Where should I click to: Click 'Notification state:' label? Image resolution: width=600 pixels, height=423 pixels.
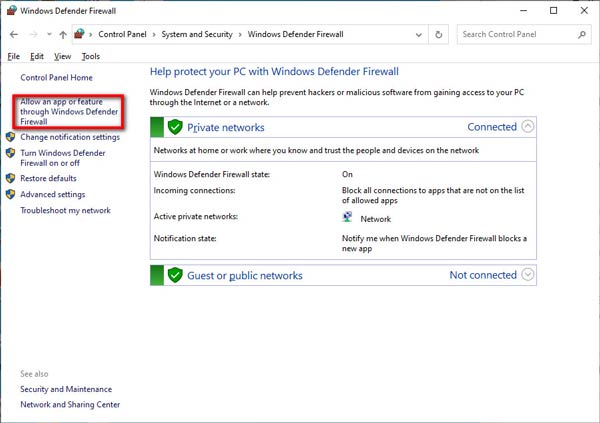coord(185,238)
